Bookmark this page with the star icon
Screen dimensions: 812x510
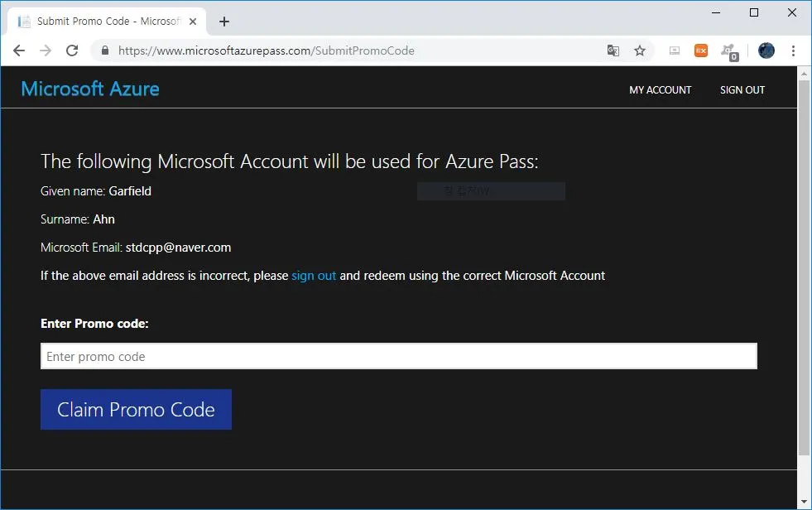point(640,51)
